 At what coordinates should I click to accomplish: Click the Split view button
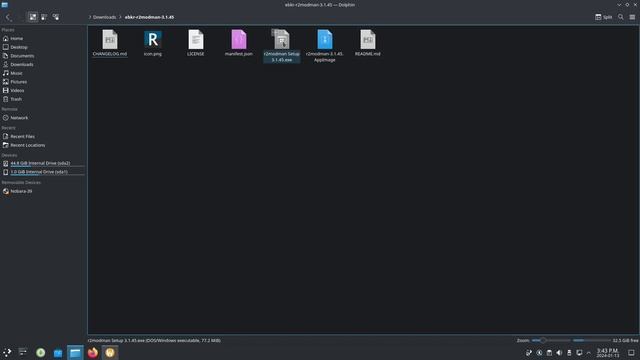tap(604, 17)
